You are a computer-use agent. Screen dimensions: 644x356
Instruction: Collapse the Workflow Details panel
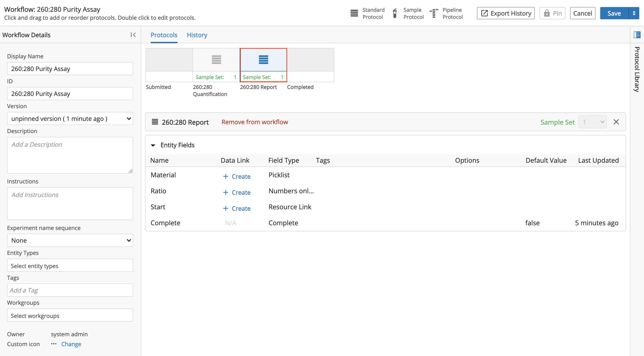(x=133, y=35)
